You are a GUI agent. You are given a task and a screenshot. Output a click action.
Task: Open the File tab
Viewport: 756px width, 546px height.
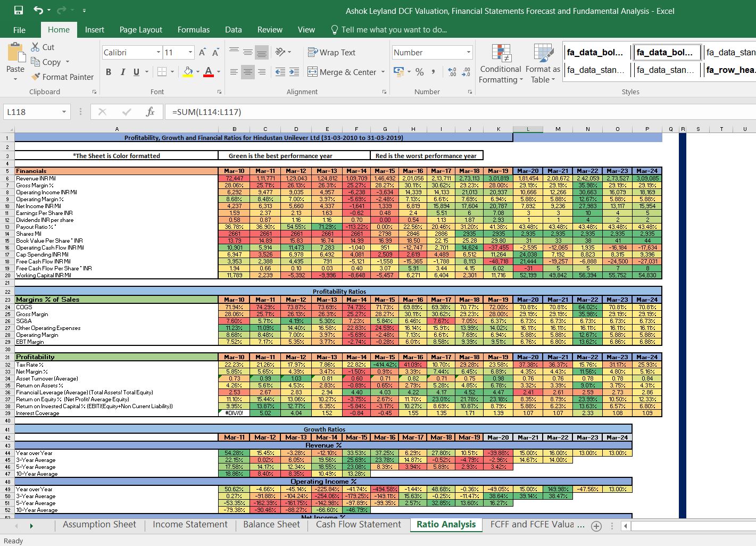(x=19, y=30)
